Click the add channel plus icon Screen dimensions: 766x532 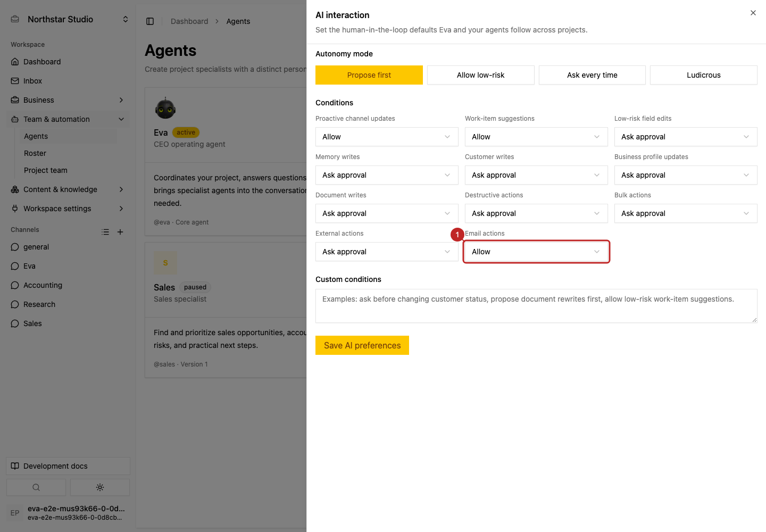pyautogui.click(x=120, y=232)
